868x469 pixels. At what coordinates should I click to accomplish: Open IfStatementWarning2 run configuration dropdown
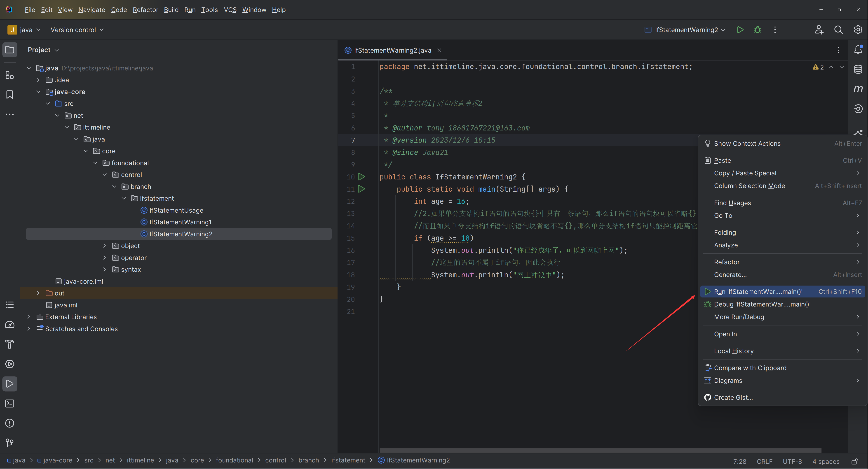click(685, 30)
